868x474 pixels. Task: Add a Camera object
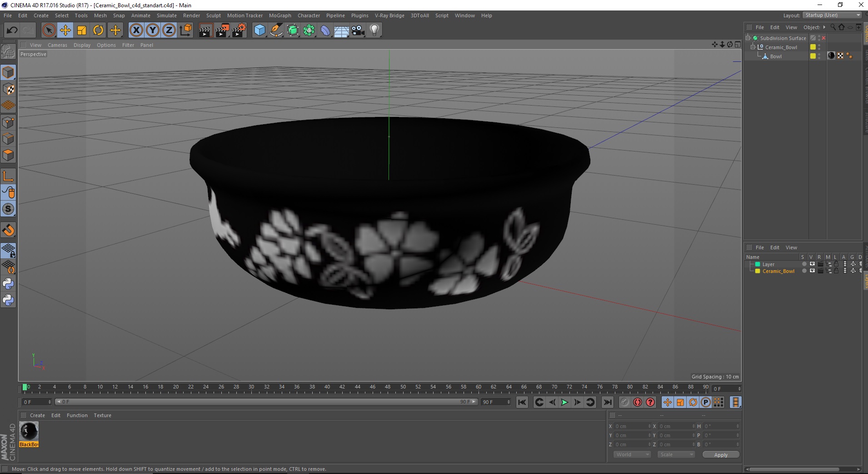click(x=358, y=30)
